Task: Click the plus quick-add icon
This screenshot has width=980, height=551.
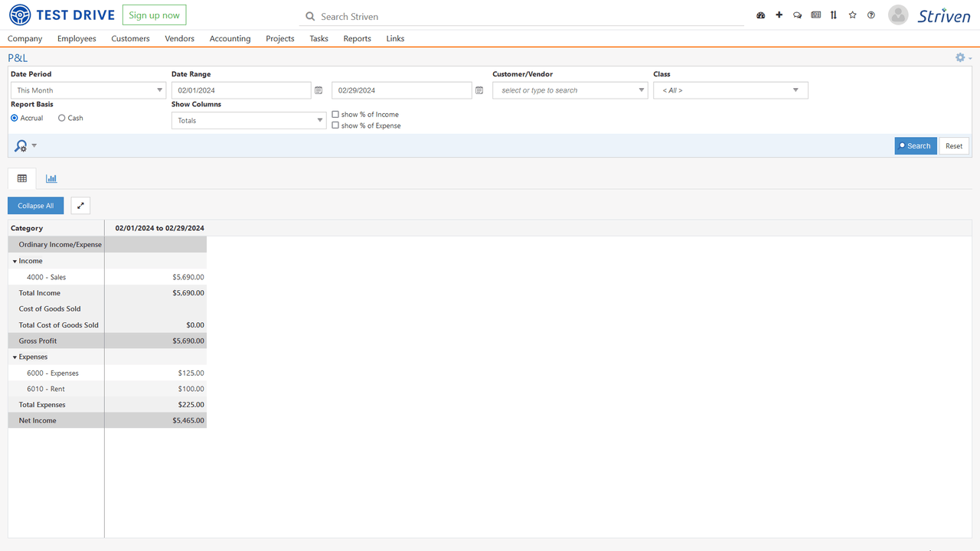Action: pyautogui.click(x=779, y=15)
